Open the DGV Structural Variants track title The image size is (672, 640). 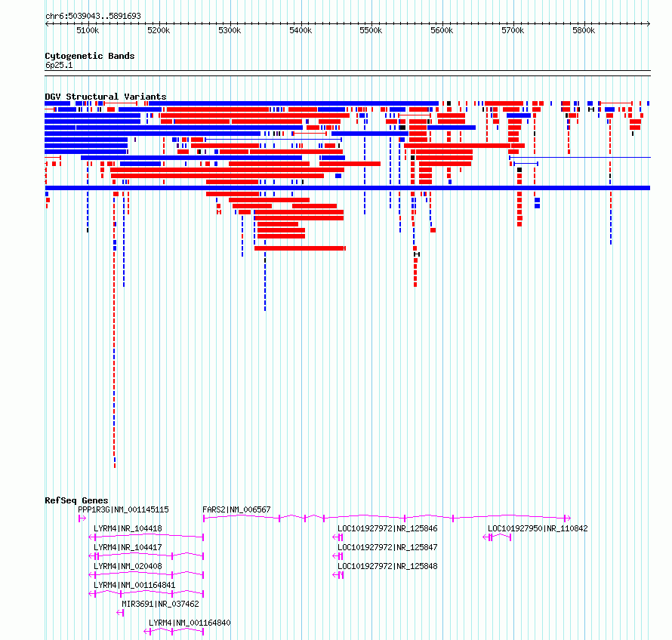[106, 97]
